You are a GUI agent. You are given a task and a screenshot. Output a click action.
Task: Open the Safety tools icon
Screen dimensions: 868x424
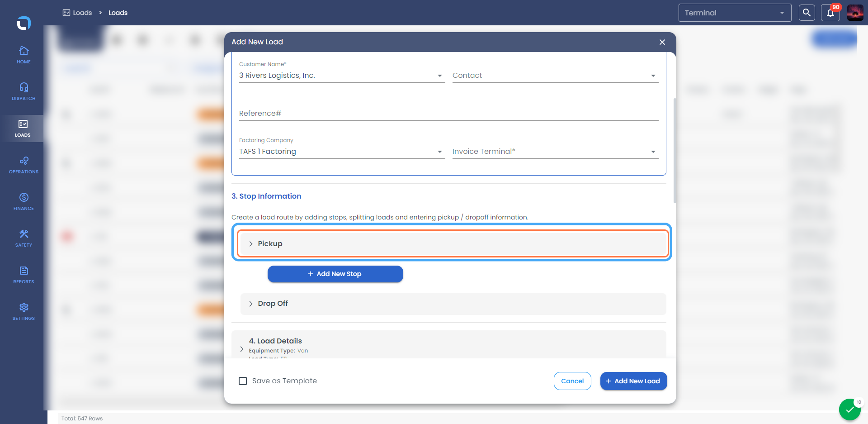click(x=24, y=234)
